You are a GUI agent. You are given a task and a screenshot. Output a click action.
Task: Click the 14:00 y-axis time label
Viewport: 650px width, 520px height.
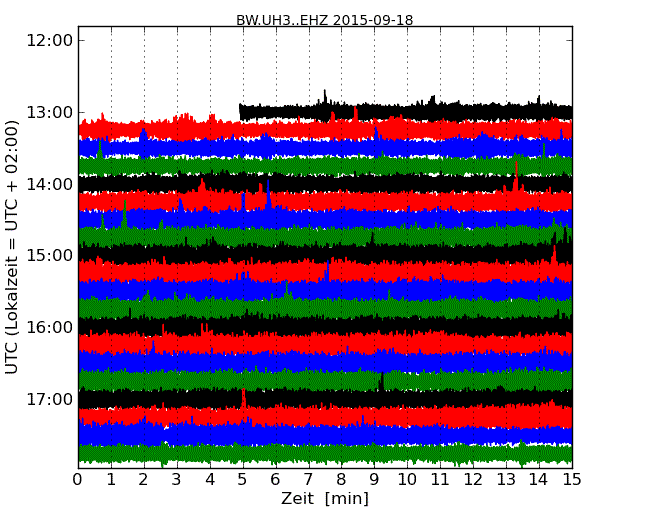49,184
